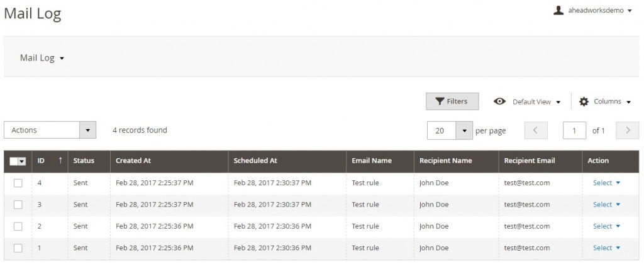Open the aheadworksdemo account menu

(599, 11)
